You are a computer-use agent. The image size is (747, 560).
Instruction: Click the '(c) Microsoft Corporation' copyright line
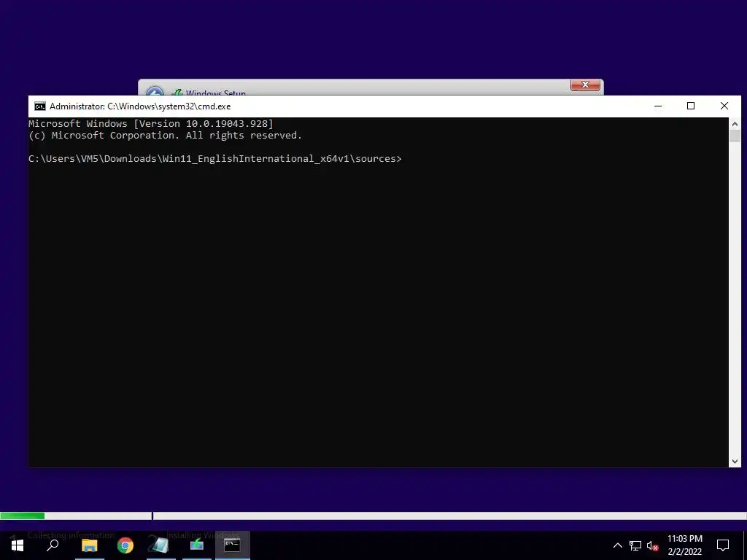[x=166, y=135]
